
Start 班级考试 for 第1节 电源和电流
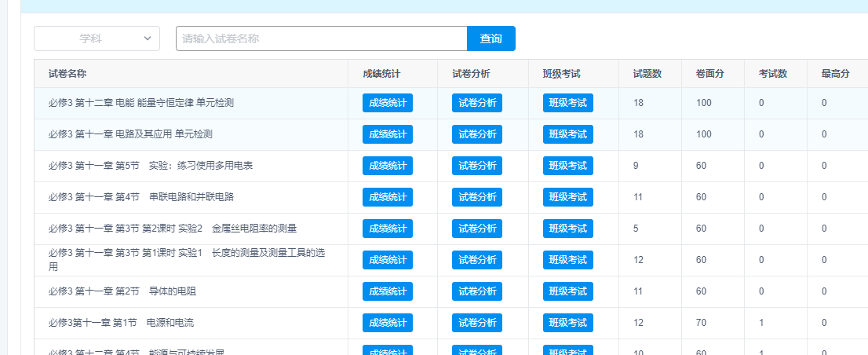point(568,323)
